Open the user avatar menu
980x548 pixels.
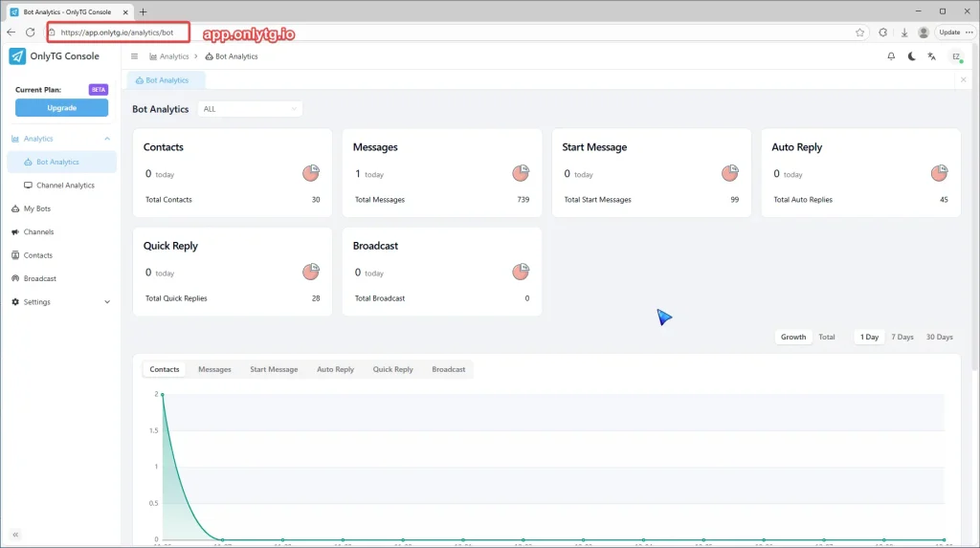[x=956, y=56]
